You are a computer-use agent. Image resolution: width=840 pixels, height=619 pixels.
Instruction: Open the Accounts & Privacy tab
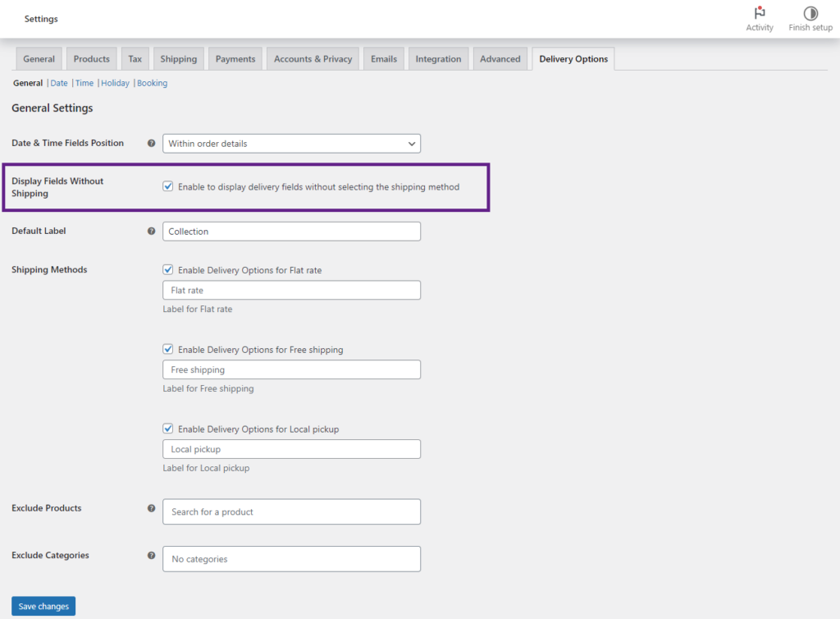313,59
